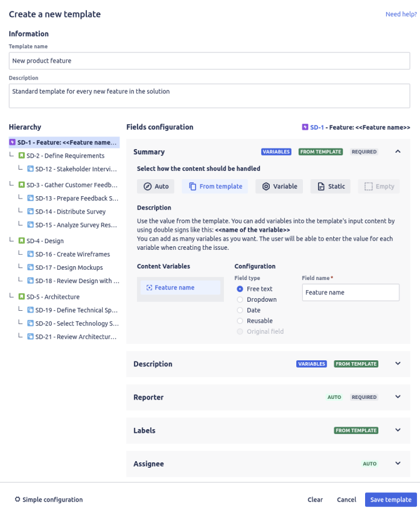
Task: Select SD-1 Feature row in hierarchy
Action: click(x=64, y=142)
